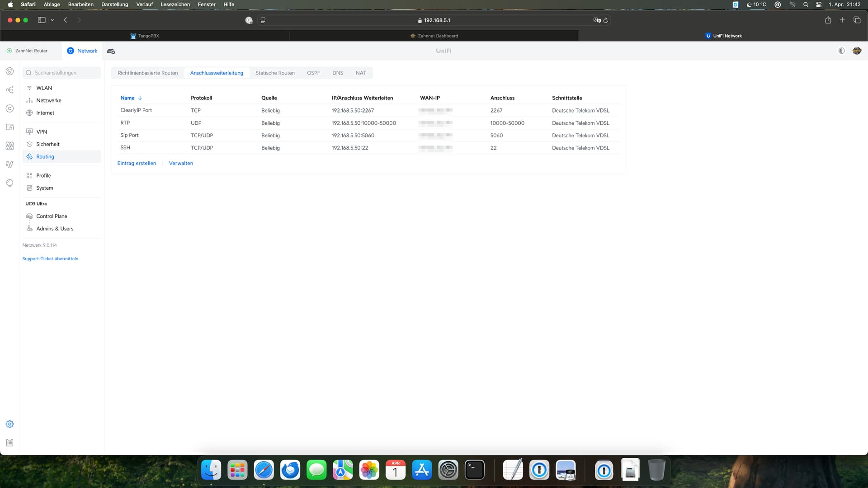Viewport: 868px width, 488px height.
Task: Open the radios/WiFi insights icon in left rail
Action: click(x=9, y=164)
